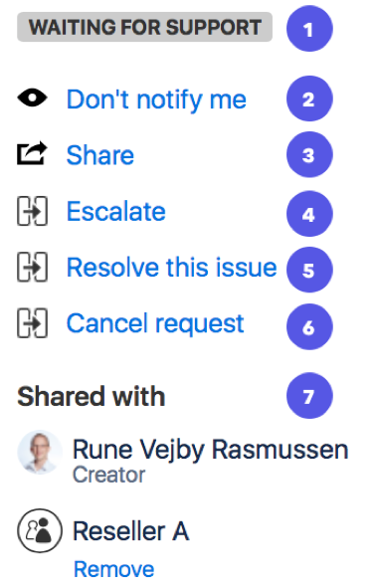Click the numbered marker 1 circle
Viewport: 375px width, 588px height.
tap(309, 29)
